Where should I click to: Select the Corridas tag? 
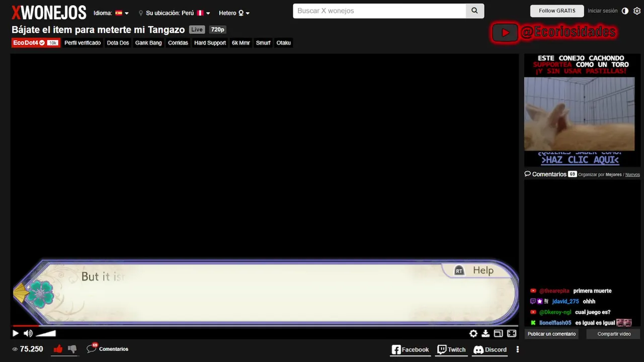[x=178, y=43]
